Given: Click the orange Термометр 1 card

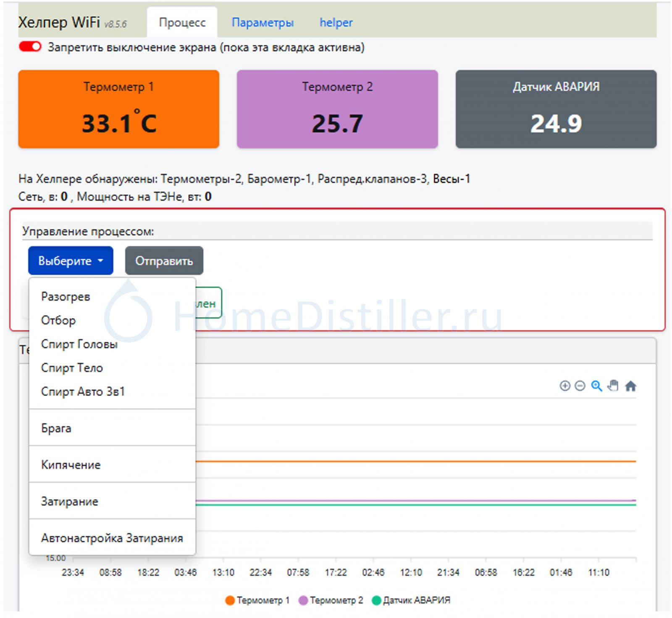Looking at the screenshot, I should point(119,109).
